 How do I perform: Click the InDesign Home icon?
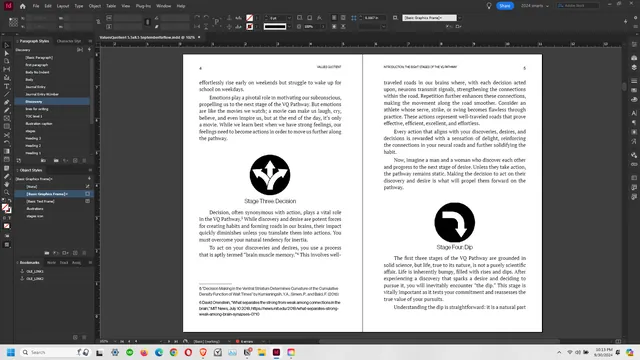click(22, 6)
